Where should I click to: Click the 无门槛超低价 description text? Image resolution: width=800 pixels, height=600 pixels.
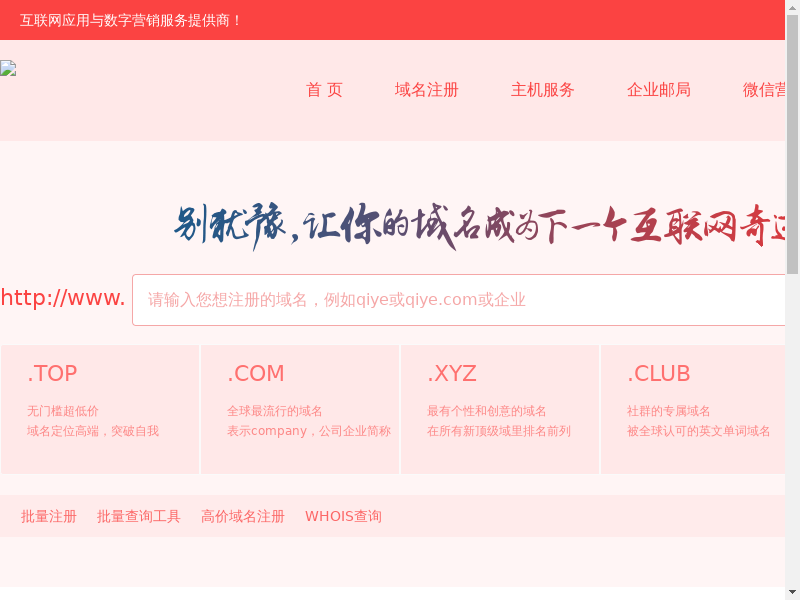coord(63,411)
